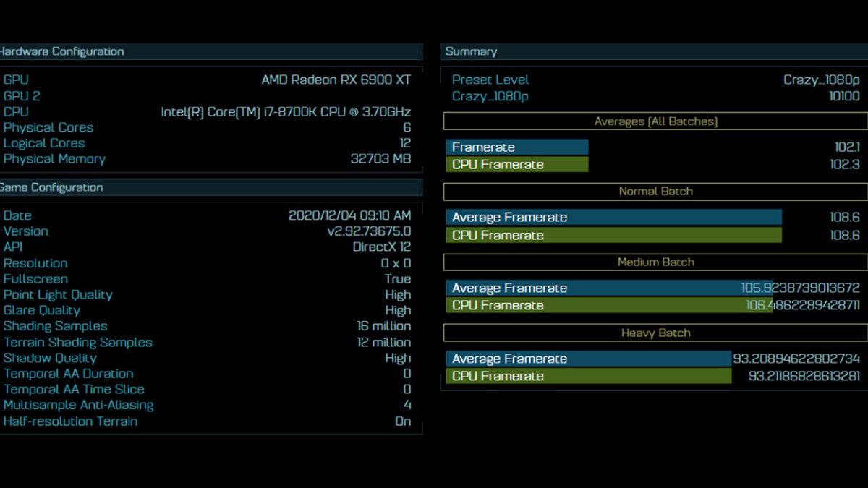
Task: Click the green CPU Framerate bar under Averages
Action: [x=517, y=164]
